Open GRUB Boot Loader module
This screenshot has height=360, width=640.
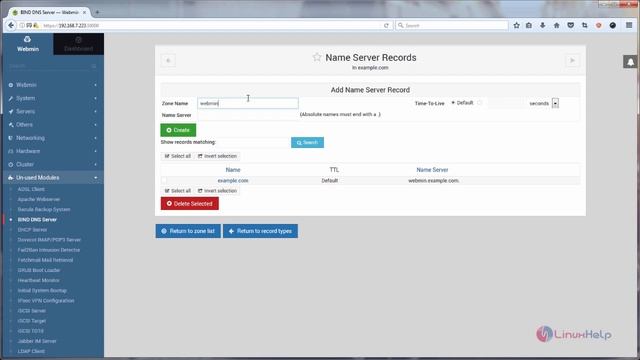click(x=39, y=270)
